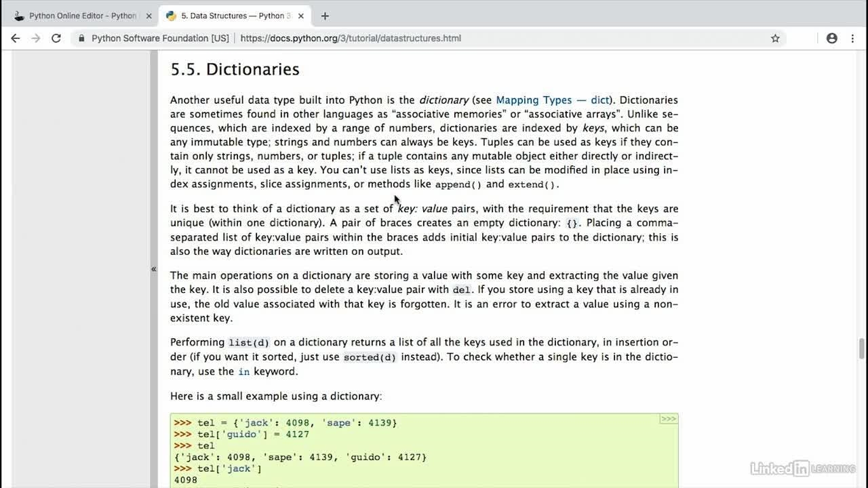This screenshot has width=868, height=488.
Task: Open the Chrome three-dot menu
Action: pos(853,39)
